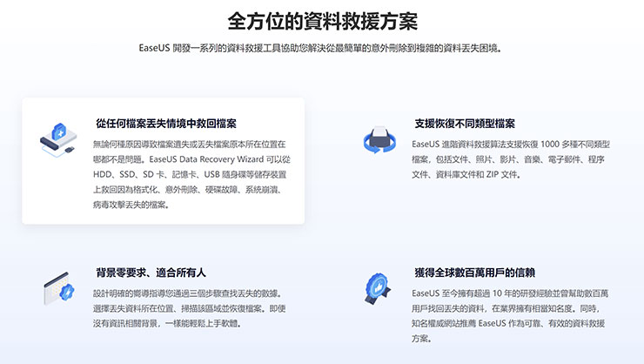Image resolution: width=644 pixels, height=364 pixels.
Task: Select heading 支援恢復不同類型檔案
Action: (x=465, y=124)
